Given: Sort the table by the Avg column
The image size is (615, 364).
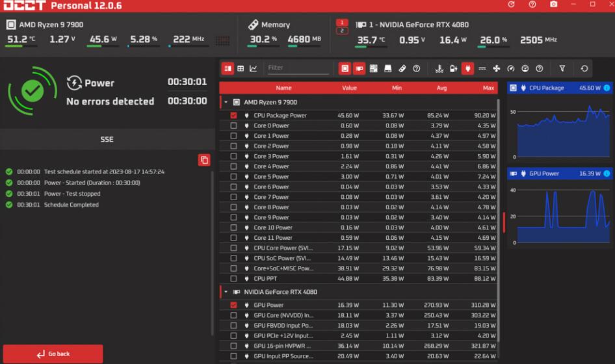Looking at the screenshot, I should click(441, 88).
